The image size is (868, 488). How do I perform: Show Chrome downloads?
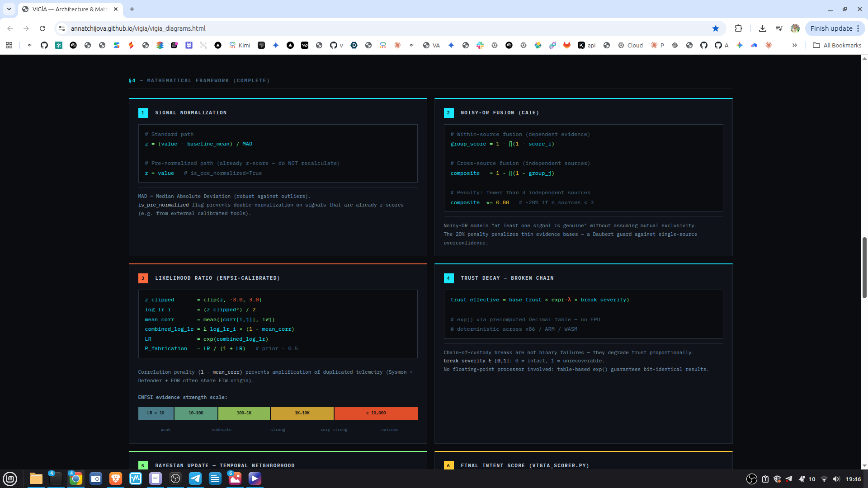pos(763,28)
